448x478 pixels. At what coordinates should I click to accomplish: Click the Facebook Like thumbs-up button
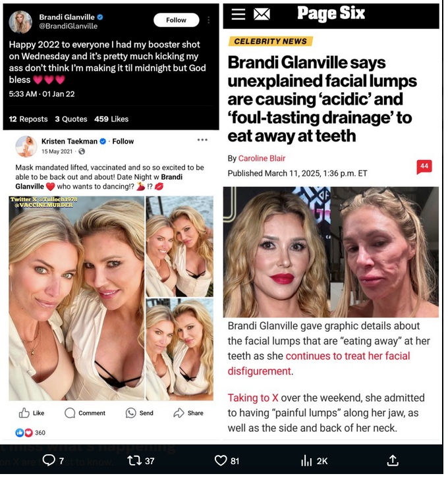32,413
